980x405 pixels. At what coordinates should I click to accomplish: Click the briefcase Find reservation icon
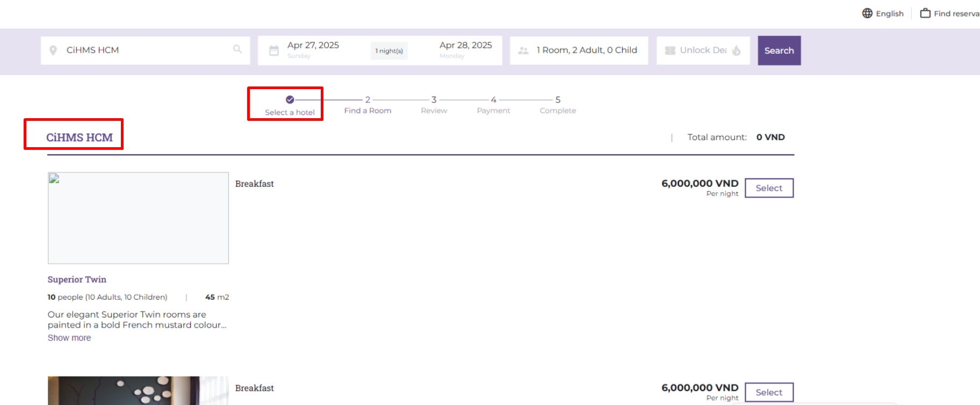click(x=925, y=13)
